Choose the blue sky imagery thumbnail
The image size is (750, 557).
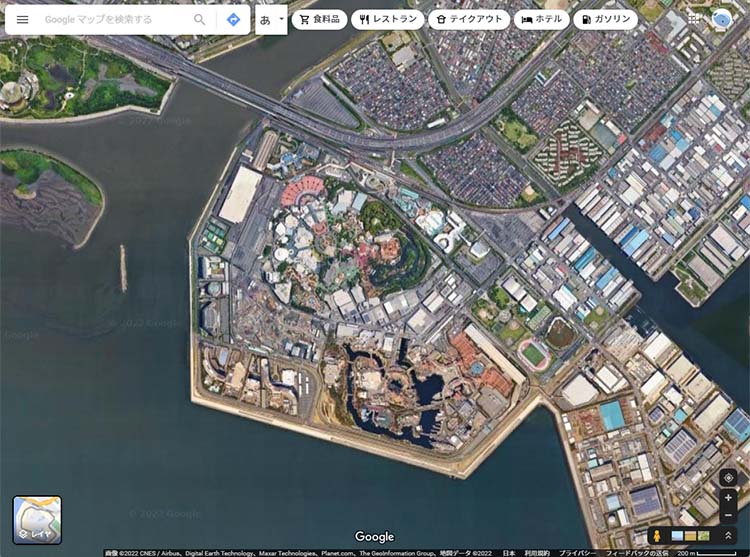tap(677, 536)
